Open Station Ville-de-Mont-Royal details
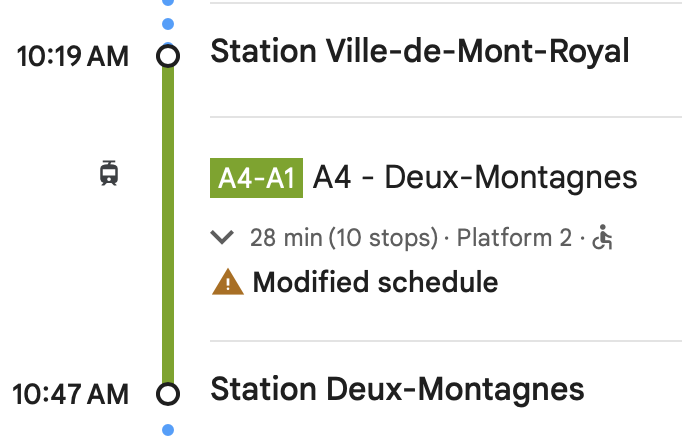Image resolution: width=682 pixels, height=436 pixels. [x=420, y=51]
